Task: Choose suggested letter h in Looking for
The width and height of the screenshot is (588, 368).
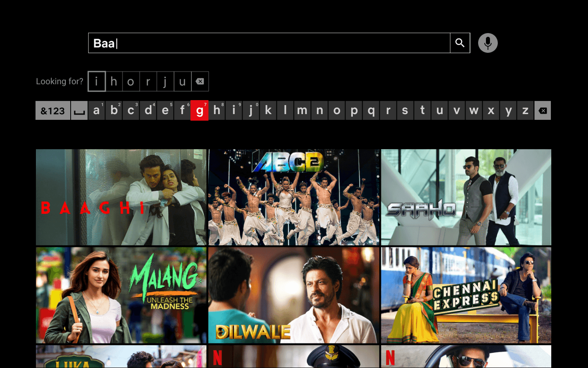Action: pos(114,81)
